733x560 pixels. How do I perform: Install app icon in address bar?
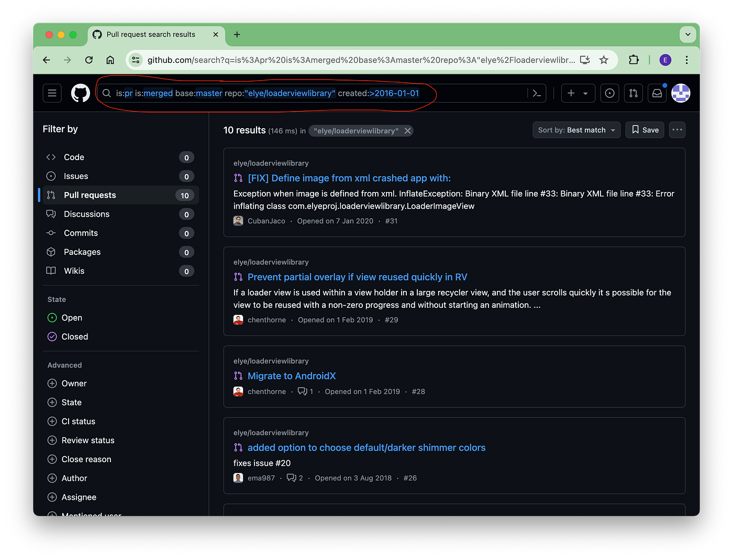pyautogui.click(x=585, y=60)
